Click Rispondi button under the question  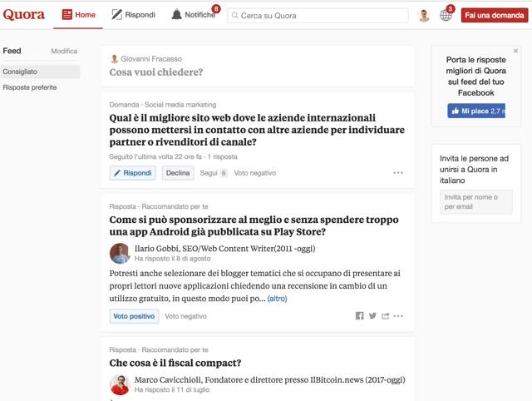(133, 173)
